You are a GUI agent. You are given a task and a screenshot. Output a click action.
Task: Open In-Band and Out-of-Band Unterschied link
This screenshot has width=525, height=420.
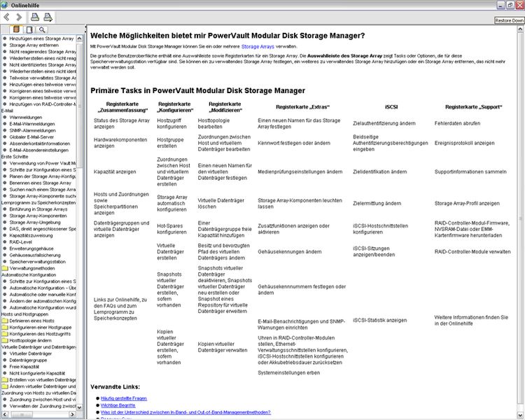(x=185, y=412)
